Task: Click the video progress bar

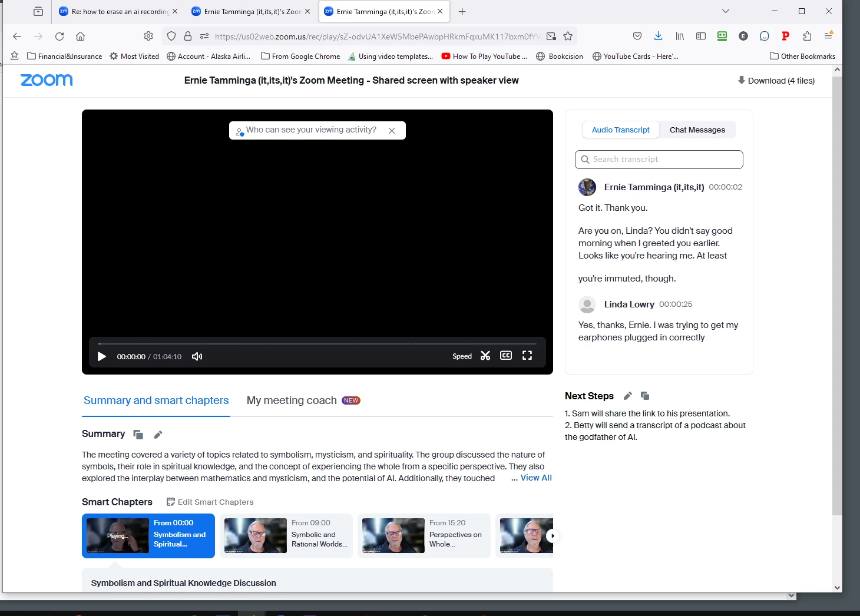Action: pyautogui.click(x=317, y=343)
